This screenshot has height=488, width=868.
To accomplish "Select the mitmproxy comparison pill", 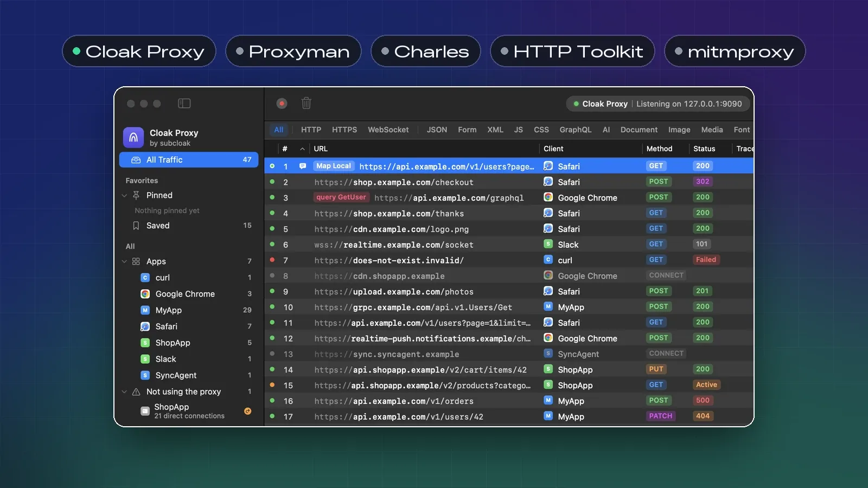I will pyautogui.click(x=735, y=51).
